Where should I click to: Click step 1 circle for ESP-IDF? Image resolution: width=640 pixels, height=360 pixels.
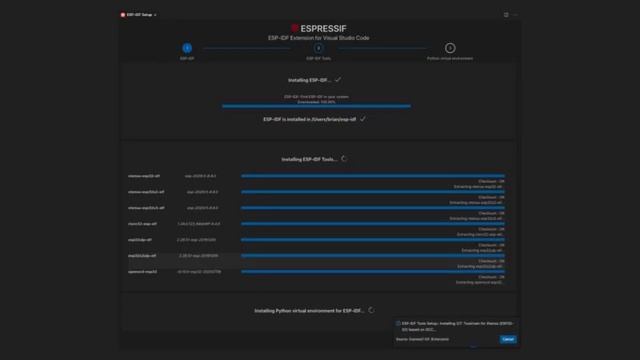[x=187, y=48]
